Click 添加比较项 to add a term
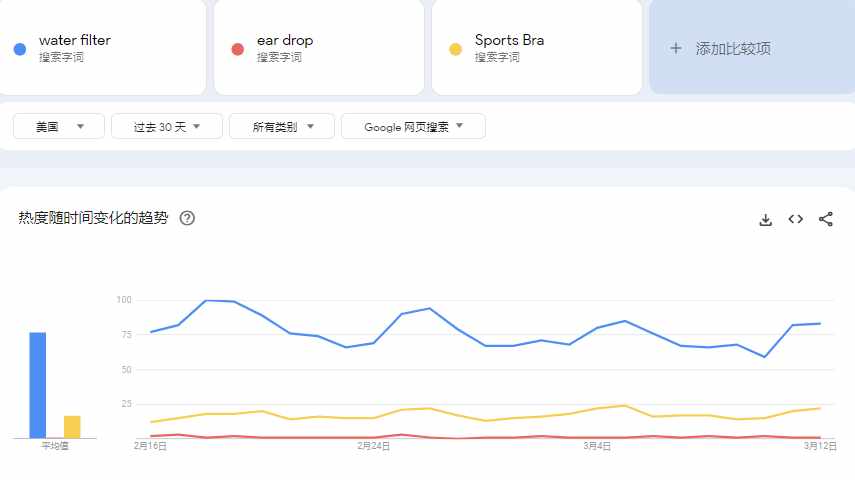 pyautogui.click(x=733, y=48)
